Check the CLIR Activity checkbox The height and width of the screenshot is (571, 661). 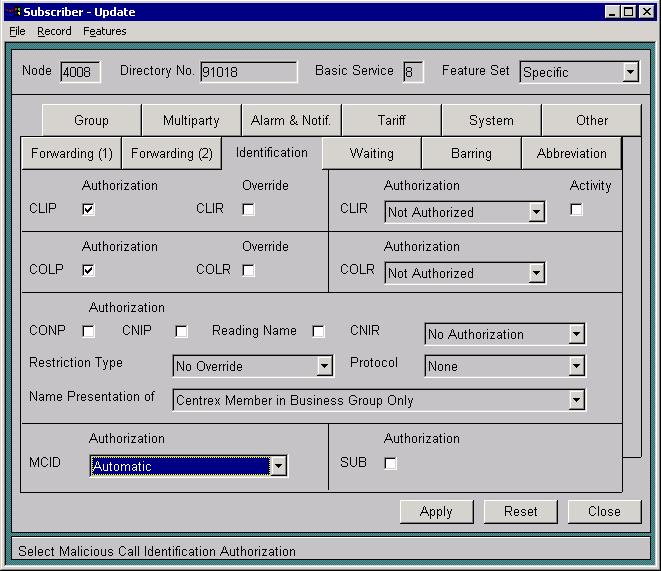point(576,209)
